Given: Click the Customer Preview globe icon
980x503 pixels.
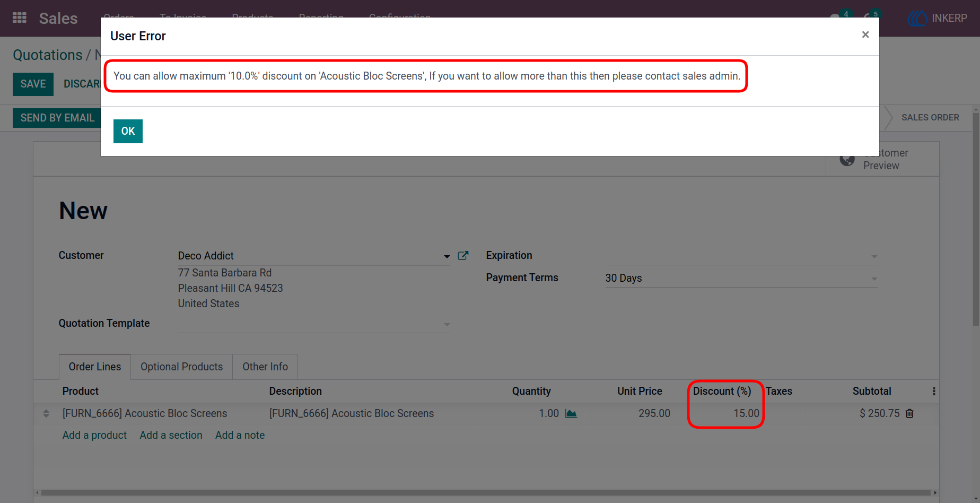Looking at the screenshot, I should (847, 159).
